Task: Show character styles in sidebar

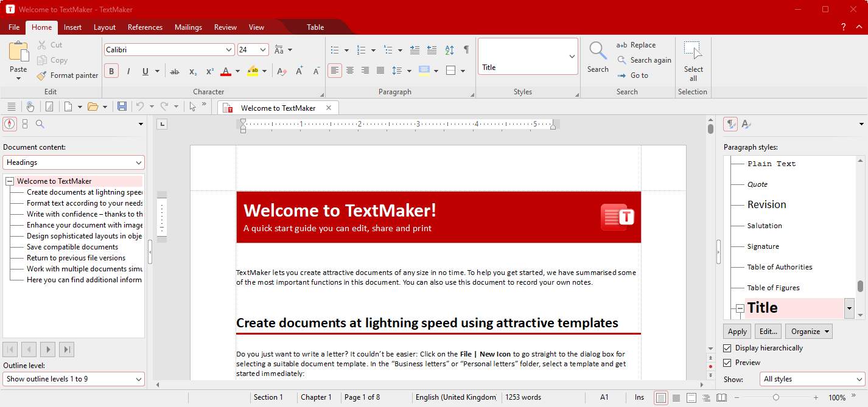Action: [746, 124]
